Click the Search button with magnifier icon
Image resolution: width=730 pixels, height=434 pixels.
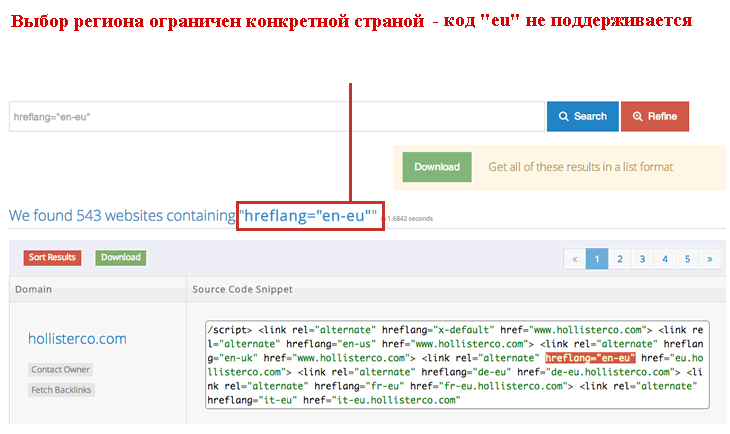point(582,116)
